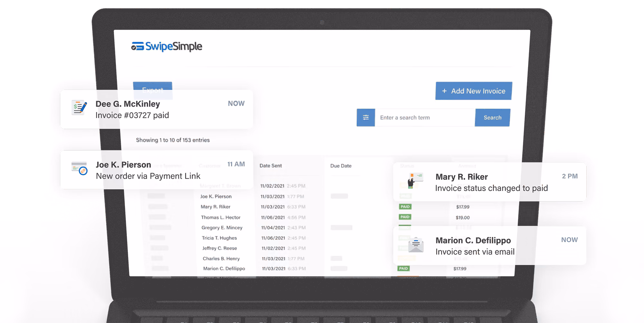Click the invoice paid icon beside Dee G. McKinley
The width and height of the screenshot is (644, 323).
click(x=79, y=108)
